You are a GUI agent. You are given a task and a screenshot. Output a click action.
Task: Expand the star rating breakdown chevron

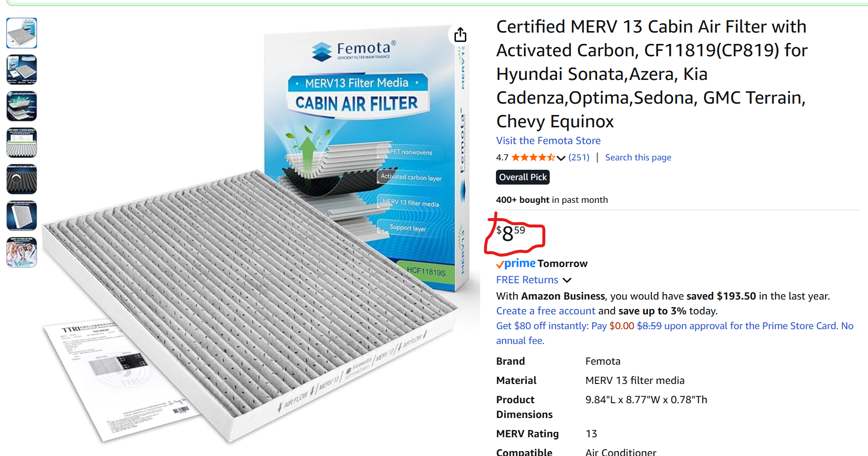[x=561, y=158]
